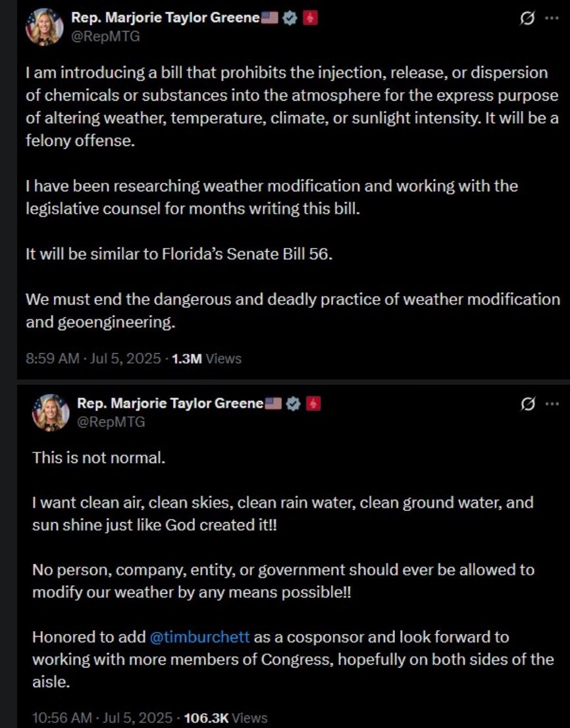Click the flag emoji in first tweet's name

[270, 18]
